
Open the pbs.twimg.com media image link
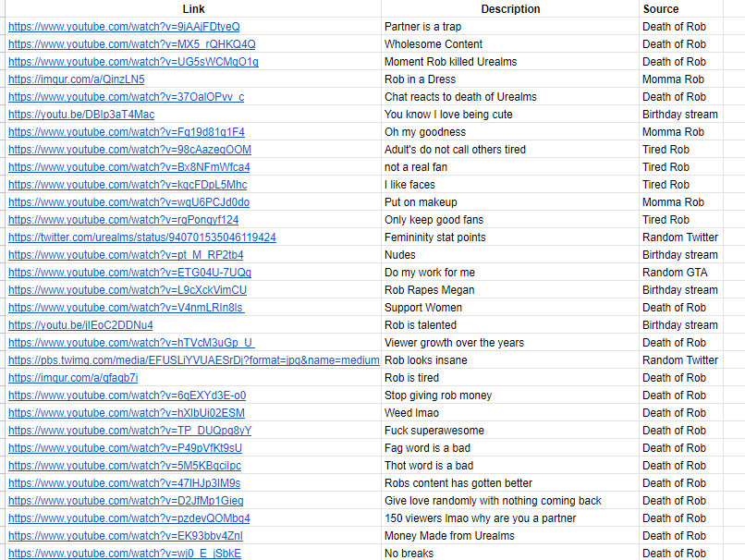tap(194, 360)
